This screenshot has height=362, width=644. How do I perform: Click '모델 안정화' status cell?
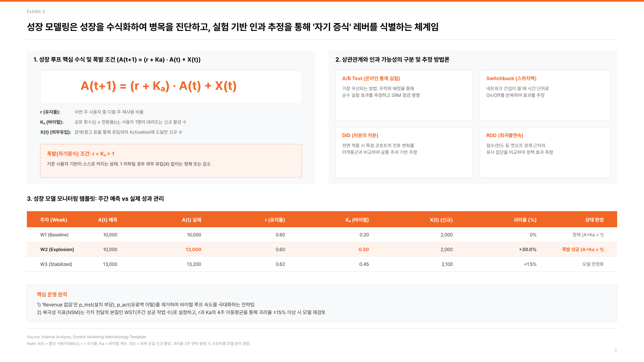click(x=593, y=264)
